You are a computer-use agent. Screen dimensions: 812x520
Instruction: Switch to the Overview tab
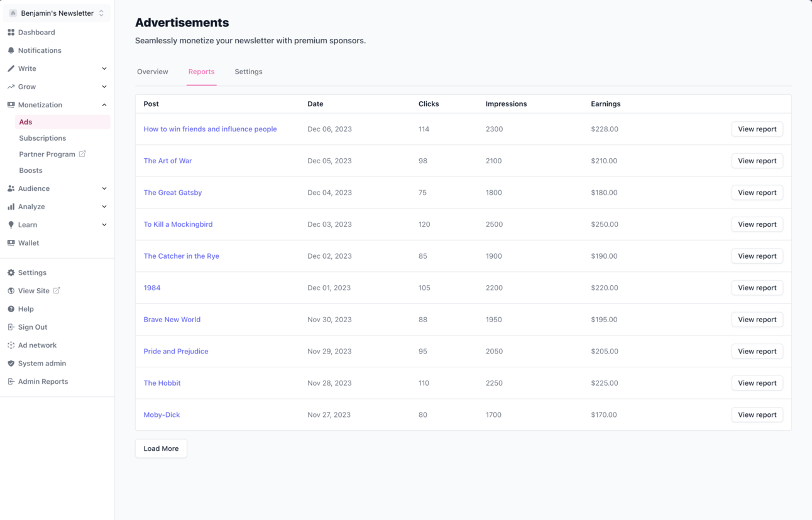tap(153, 72)
